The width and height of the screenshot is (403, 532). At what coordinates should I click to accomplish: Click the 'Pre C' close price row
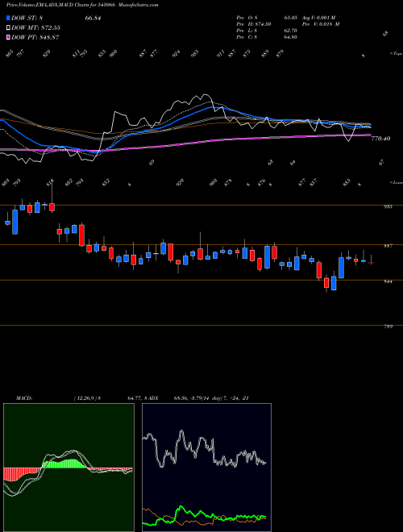(x=267, y=36)
